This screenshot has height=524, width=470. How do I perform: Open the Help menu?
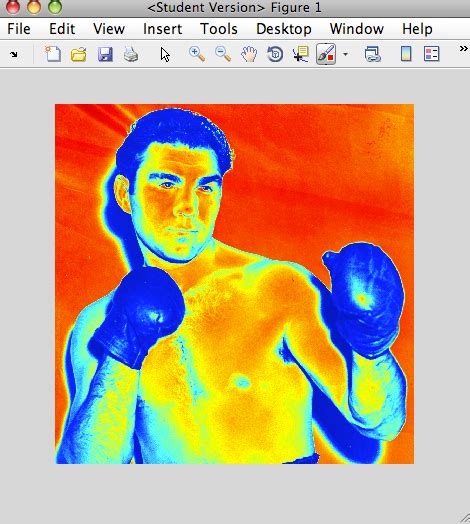click(417, 29)
